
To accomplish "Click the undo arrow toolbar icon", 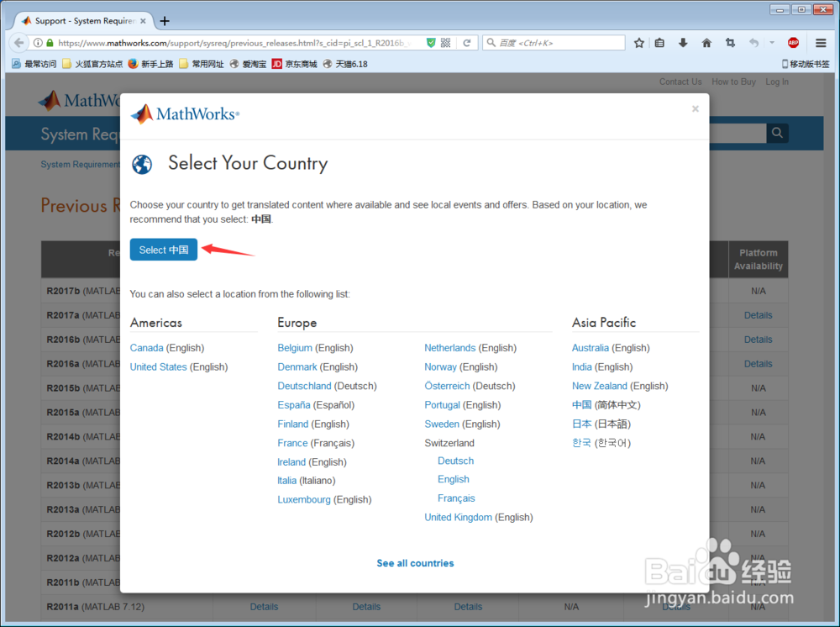I will click(x=753, y=43).
